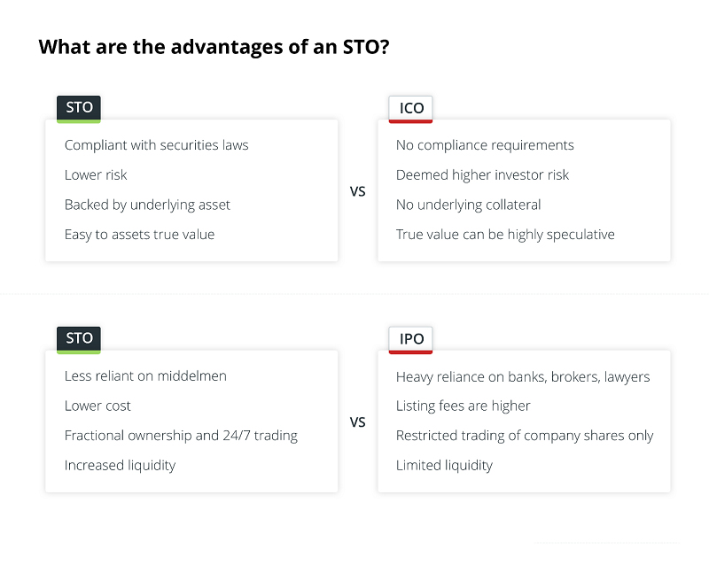Select the 'Lower risk' line
This screenshot has height=588, width=709.
[96, 175]
